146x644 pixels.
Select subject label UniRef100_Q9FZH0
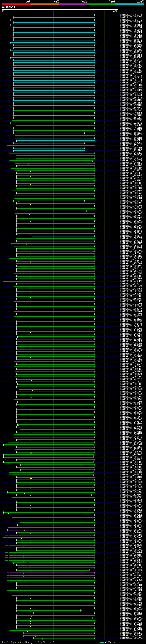(131, 85)
